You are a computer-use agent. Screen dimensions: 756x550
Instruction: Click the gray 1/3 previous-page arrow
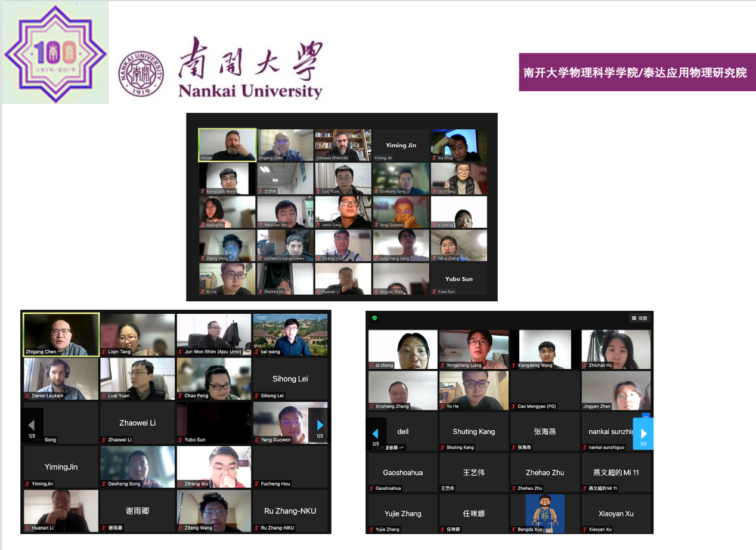[32, 426]
